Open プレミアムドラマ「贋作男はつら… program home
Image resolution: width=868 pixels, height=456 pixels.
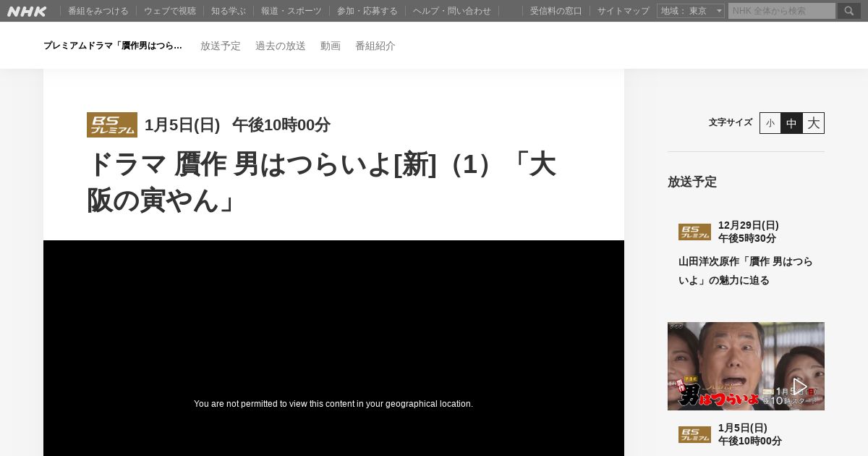pyautogui.click(x=113, y=46)
